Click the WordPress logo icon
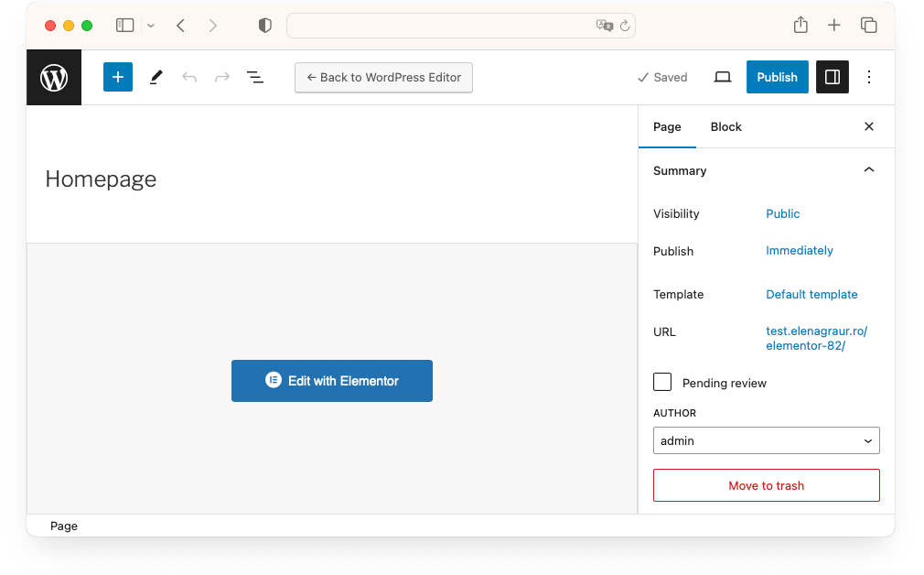924x575 pixels. [x=54, y=78]
